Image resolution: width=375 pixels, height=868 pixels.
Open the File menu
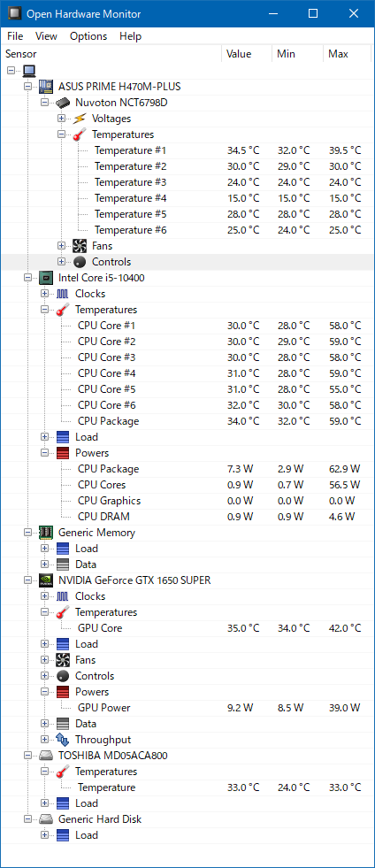15,36
